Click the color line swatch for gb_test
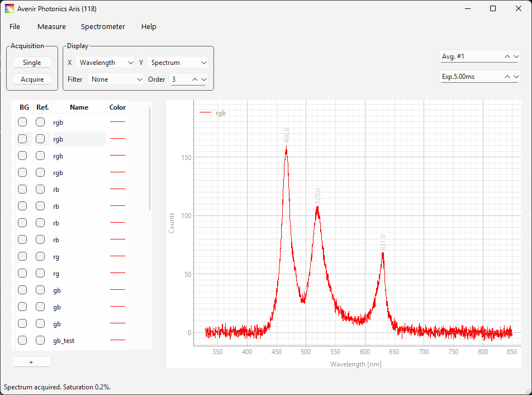 click(117, 340)
